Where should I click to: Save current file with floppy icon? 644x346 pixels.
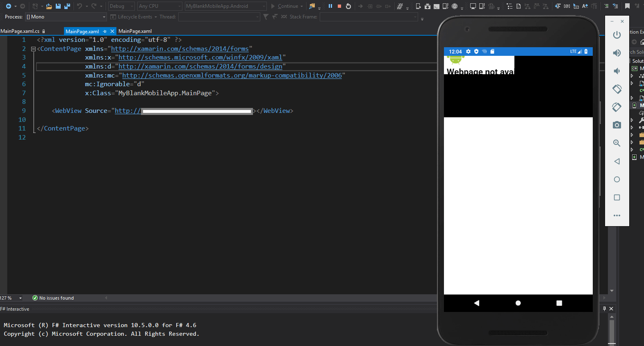click(58, 6)
